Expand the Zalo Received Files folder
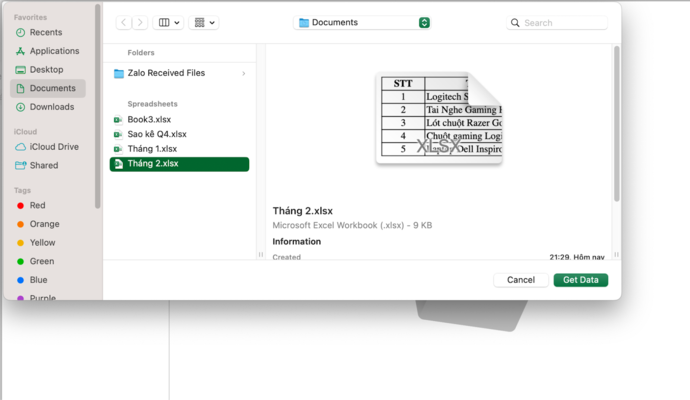This screenshot has height=400, width=690. pos(179,73)
